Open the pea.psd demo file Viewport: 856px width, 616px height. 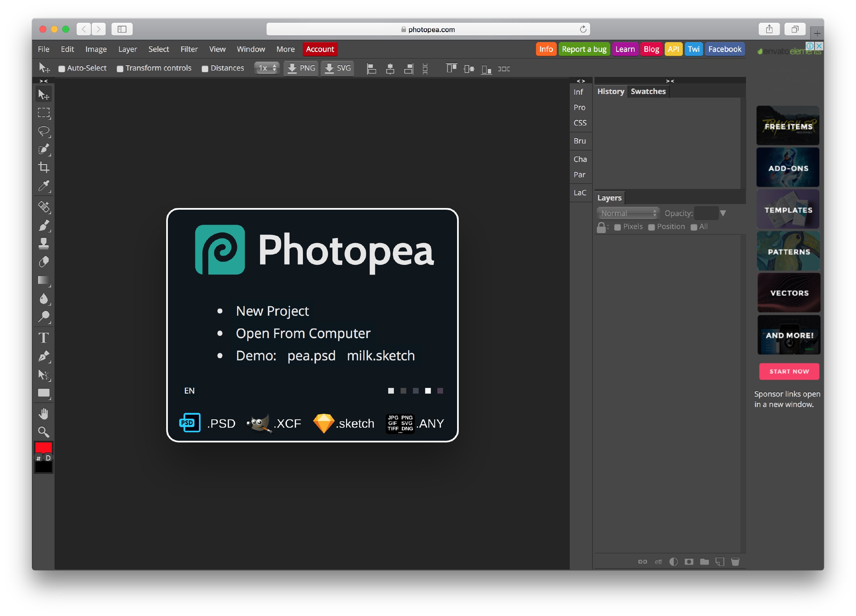point(311,355)
